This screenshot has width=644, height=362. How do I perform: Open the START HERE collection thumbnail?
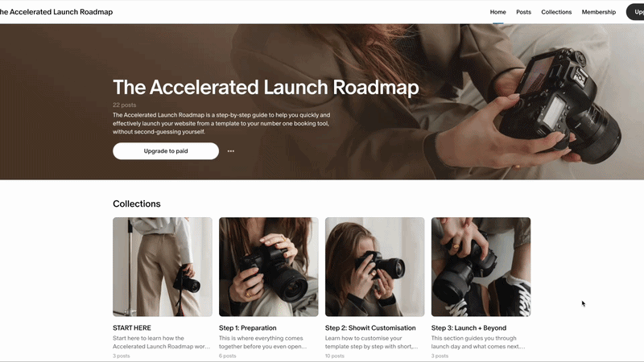[163, 267]
